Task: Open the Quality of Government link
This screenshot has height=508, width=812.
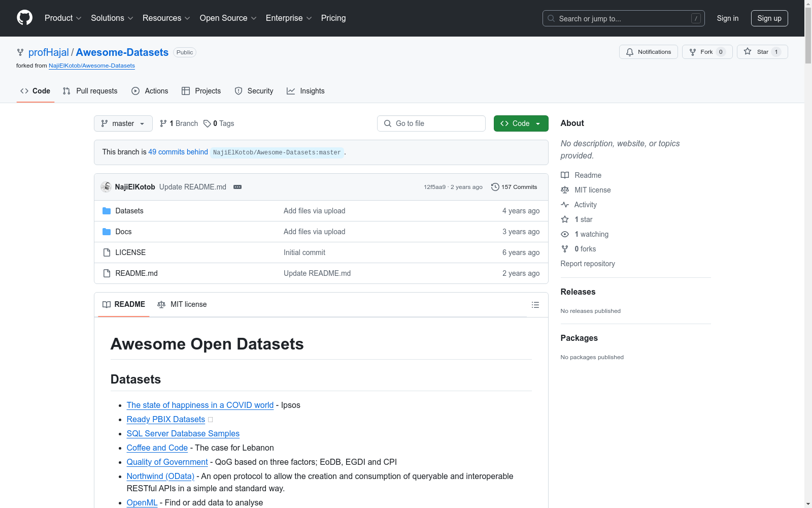Action: point(167,462)
